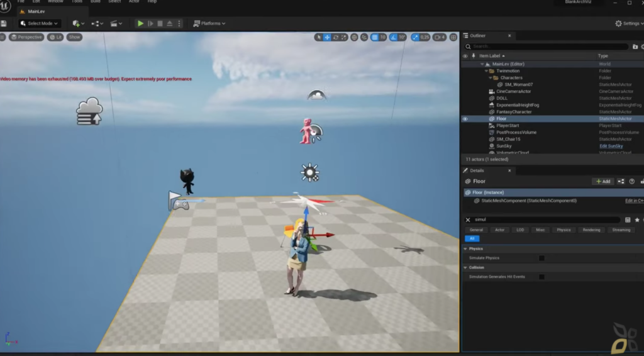Image resolution: width=644 pixels, height=356 pixels.
Task: Sort Outliner by Item Label column
Action: [492, 56]
